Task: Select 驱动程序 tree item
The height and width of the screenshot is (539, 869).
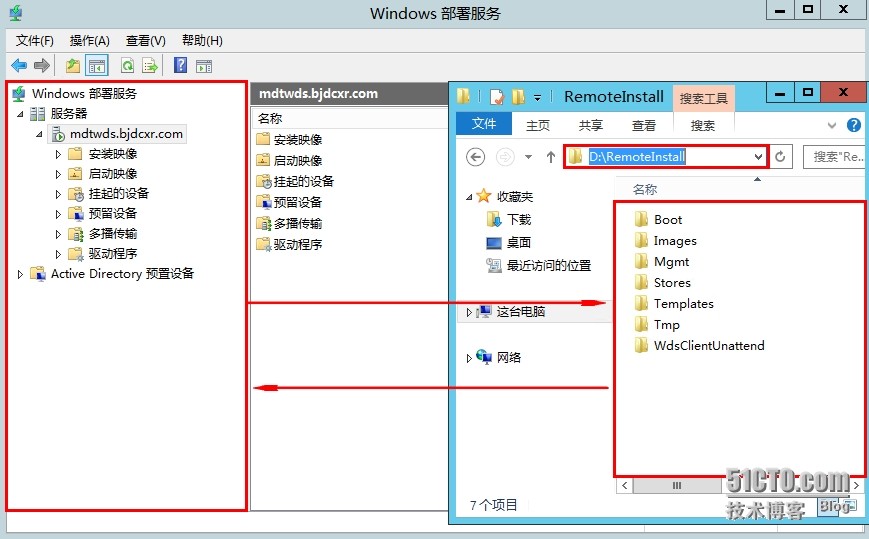Action: coord(113,254)
